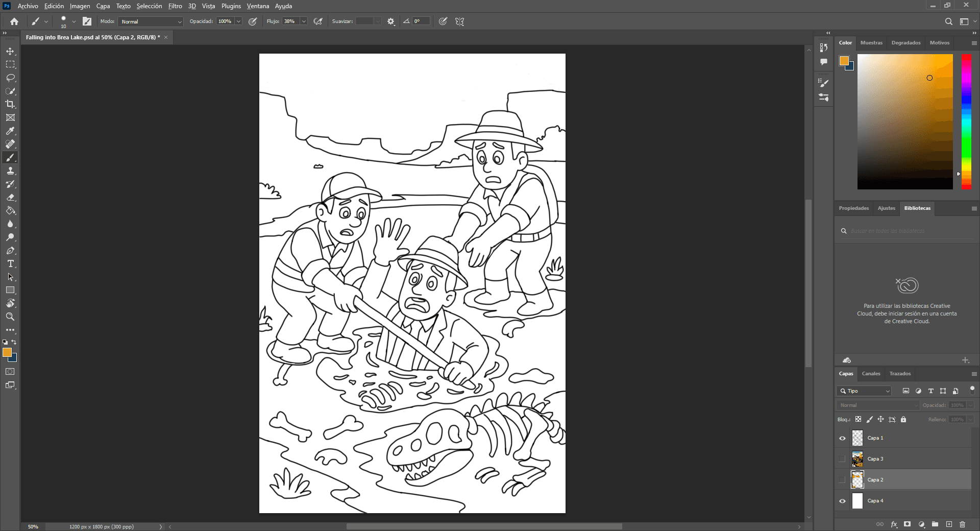
Task: Open the Filtro menu
Action: [x=175, y=6]
